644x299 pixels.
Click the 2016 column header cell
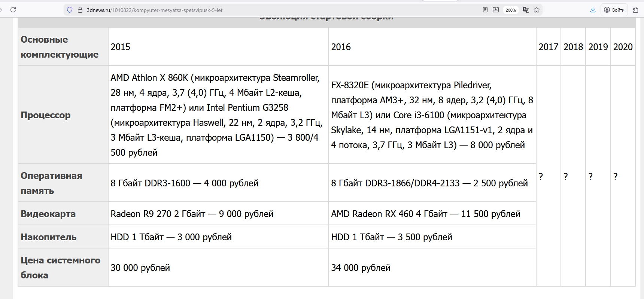click(432, 47)
